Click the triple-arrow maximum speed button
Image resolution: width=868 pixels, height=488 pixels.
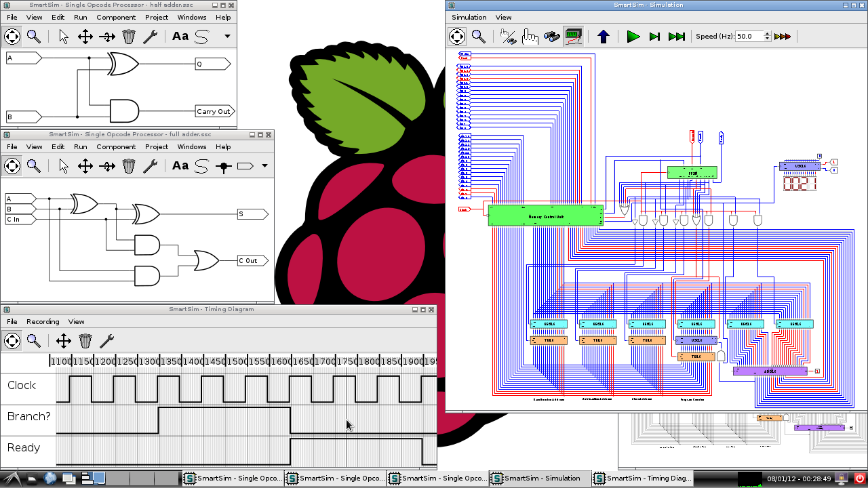(x=783, y=36)
